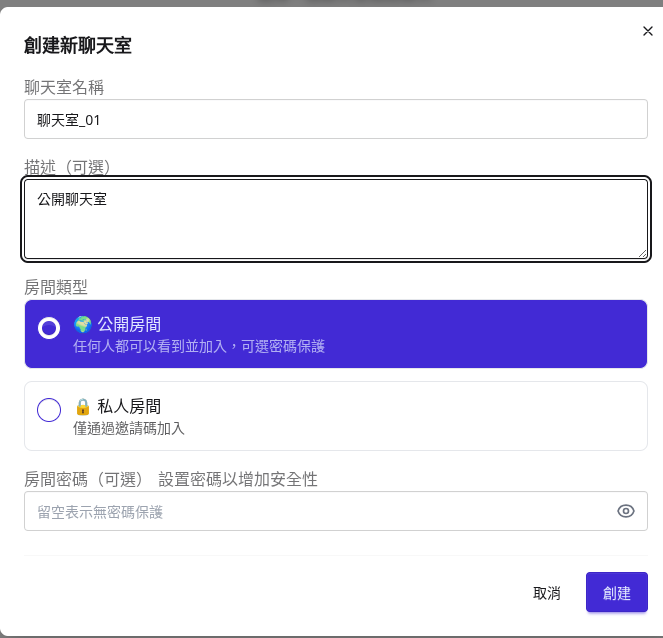Click the 聊天室名稱 input containing 聊天室_01
Screen dimensions: 663x638
[x=336, y=119]
